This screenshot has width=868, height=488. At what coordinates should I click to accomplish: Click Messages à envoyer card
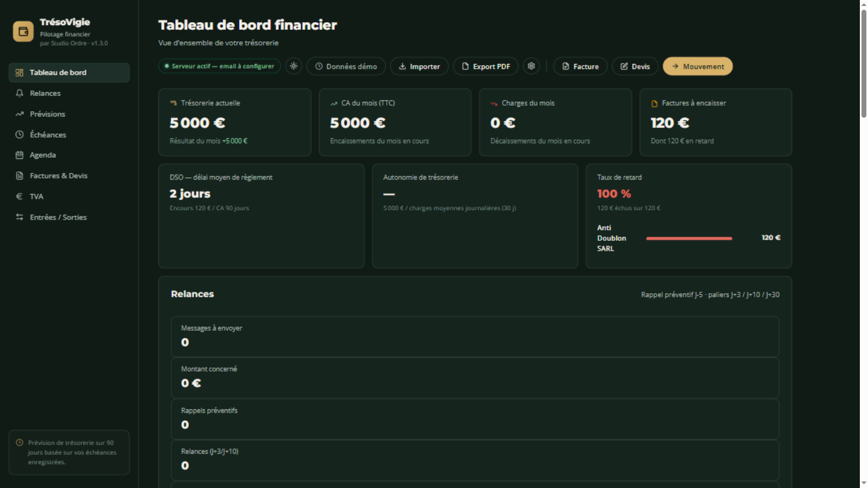475,337
